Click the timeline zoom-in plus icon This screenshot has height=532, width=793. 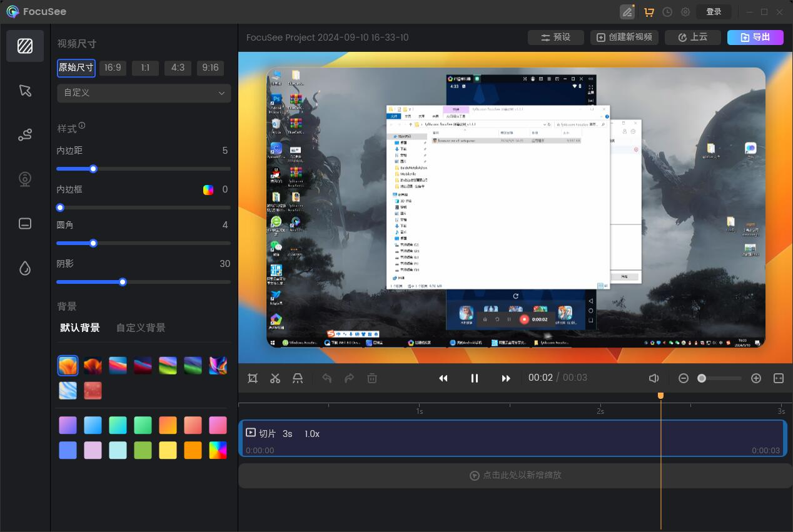(756, 378)
